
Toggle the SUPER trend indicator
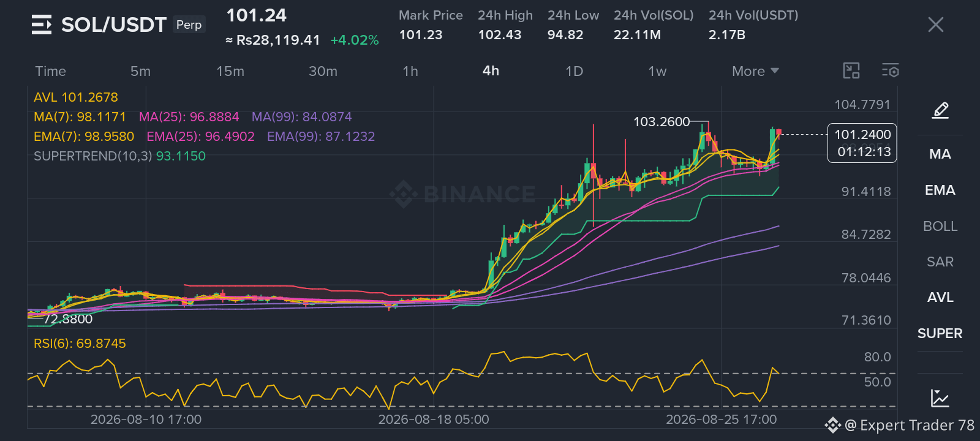tap(940, 333)
